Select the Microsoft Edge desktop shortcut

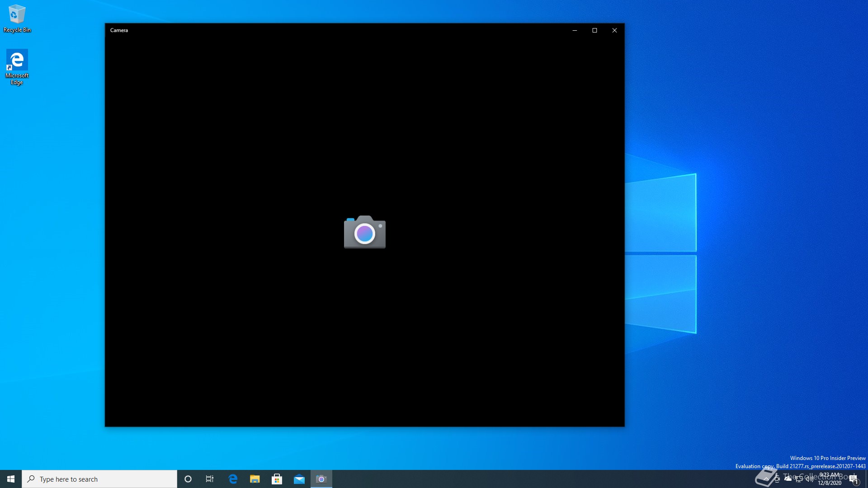17,67
